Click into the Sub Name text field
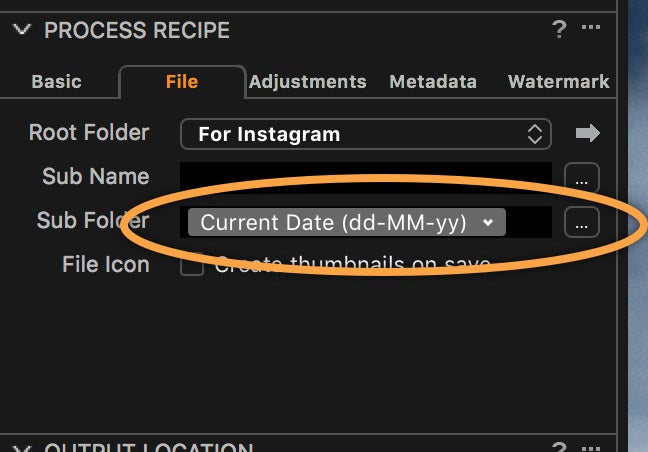The image size is (648, 452). pos(366,177)
